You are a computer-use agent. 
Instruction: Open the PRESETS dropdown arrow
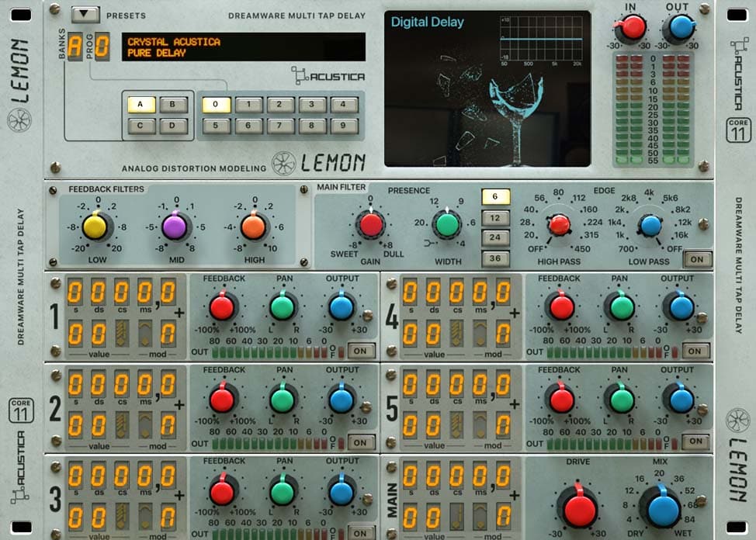point(85,14)
